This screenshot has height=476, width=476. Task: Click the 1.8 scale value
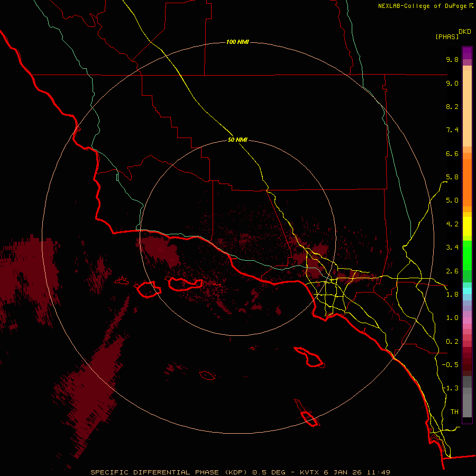click(452, 295)
